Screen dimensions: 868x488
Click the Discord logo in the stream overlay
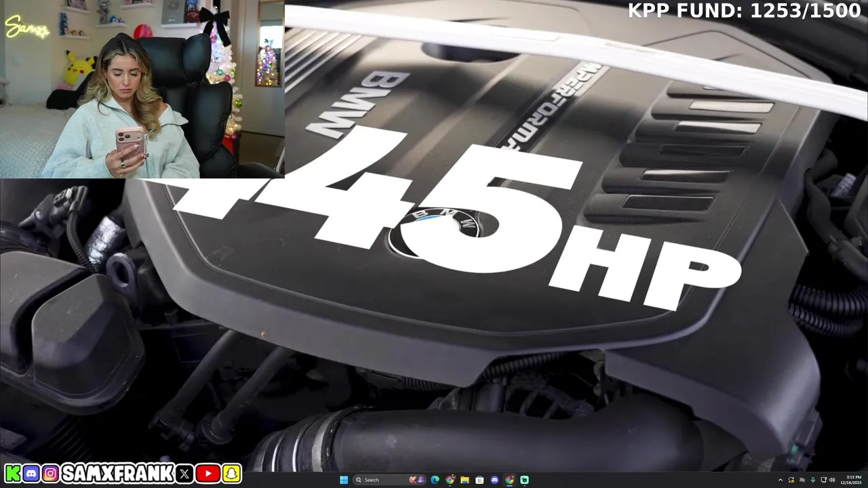31,473
